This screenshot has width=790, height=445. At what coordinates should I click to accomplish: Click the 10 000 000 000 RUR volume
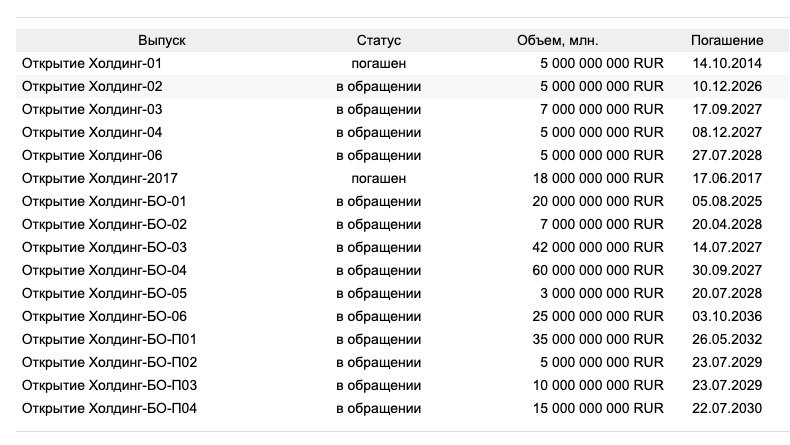click(598, 386)
